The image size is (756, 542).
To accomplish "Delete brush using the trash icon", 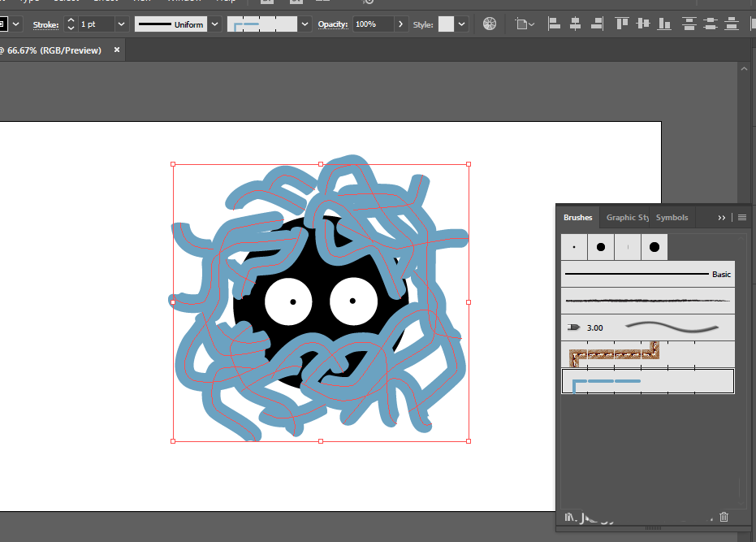I will (x=724, y=517).
